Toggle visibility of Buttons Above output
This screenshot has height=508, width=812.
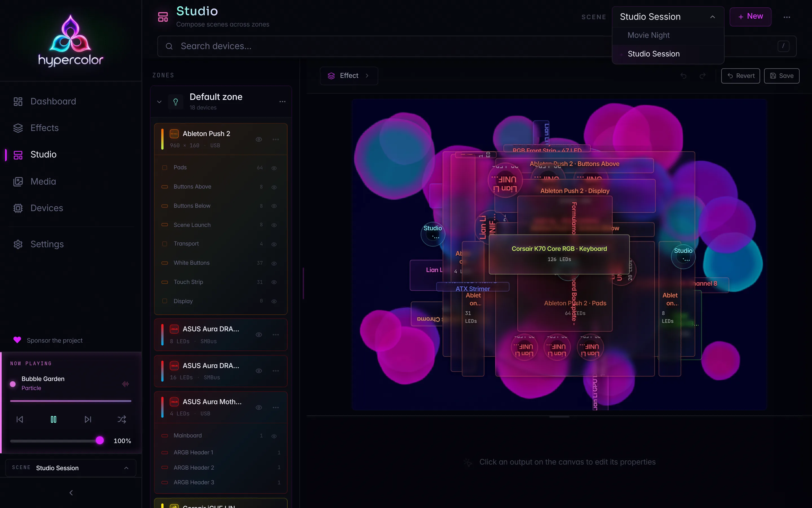click(x=274, y=187)
